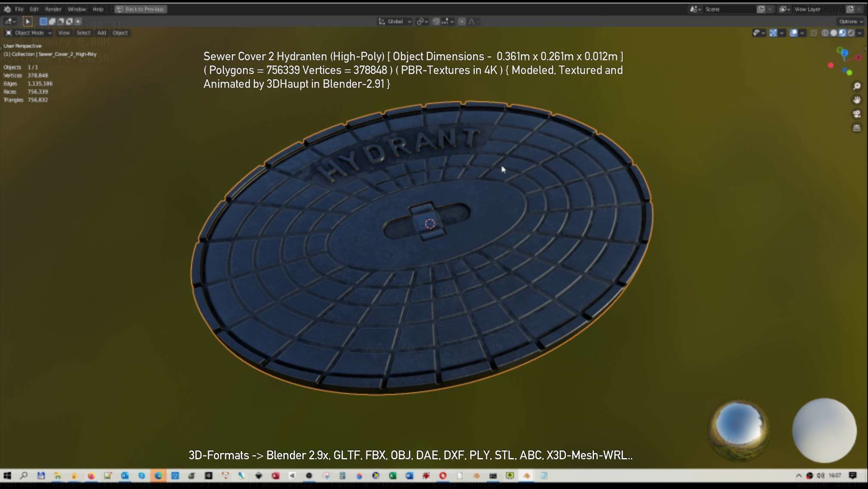Open the overlays settings dropdown arrow
Image resolution: width=868 pixels, height=489 pixels.
coord(802,33)
